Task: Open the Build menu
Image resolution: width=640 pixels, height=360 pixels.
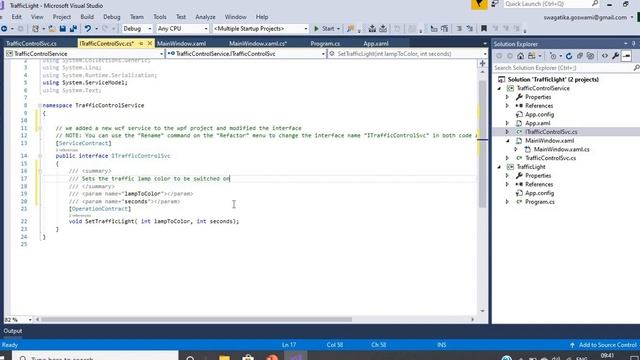Action: coord(87,17)
